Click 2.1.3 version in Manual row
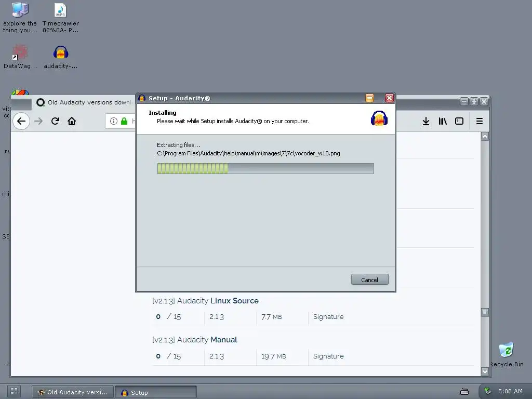The width and height of the screenshot is (532, 399). (x=217, y=356)
